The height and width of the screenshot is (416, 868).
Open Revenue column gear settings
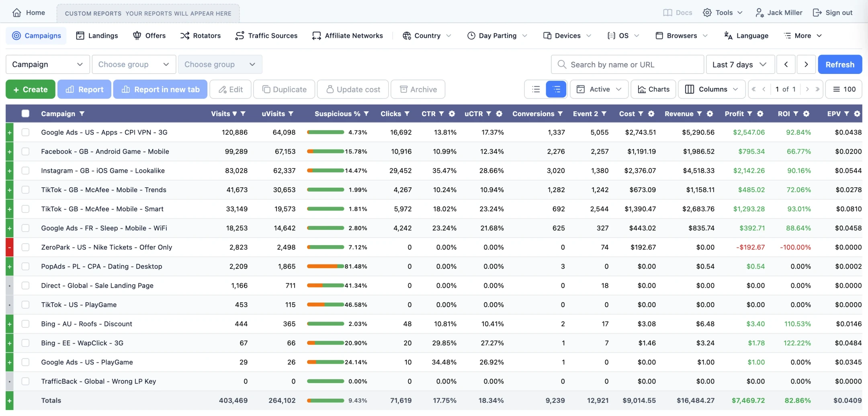pos(710,114)
